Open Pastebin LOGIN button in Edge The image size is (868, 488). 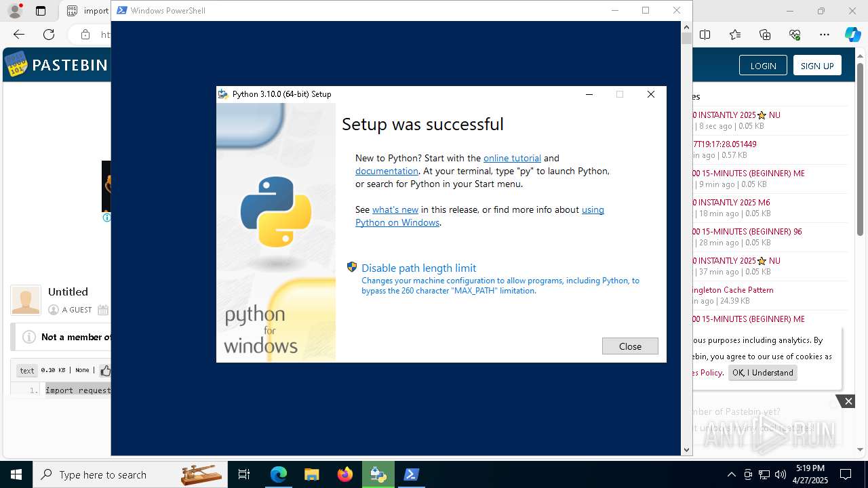pos(763,66)
